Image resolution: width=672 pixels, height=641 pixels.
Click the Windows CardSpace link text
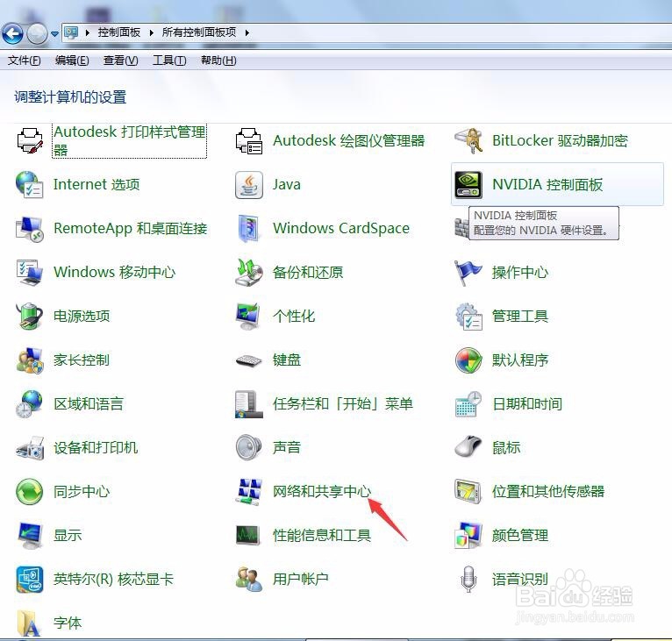[341, 228]
